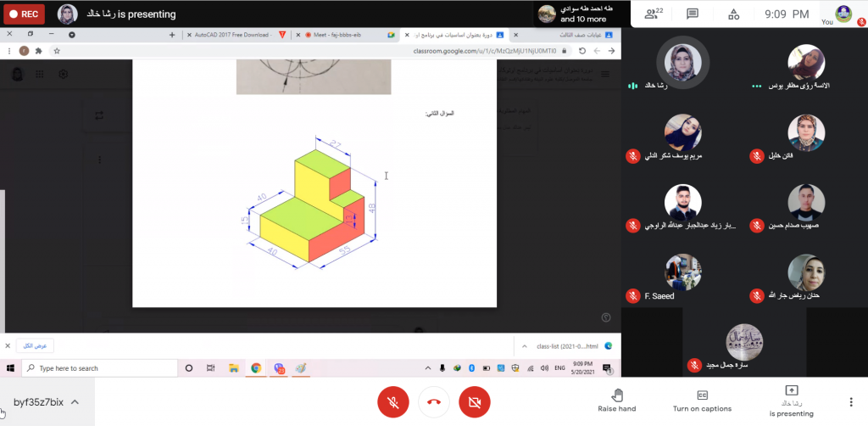
Task: Click the red end call button
Action: [434, 401]
